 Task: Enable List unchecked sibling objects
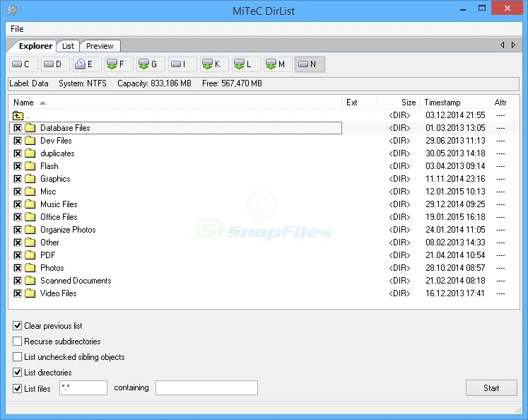point(17,356)
